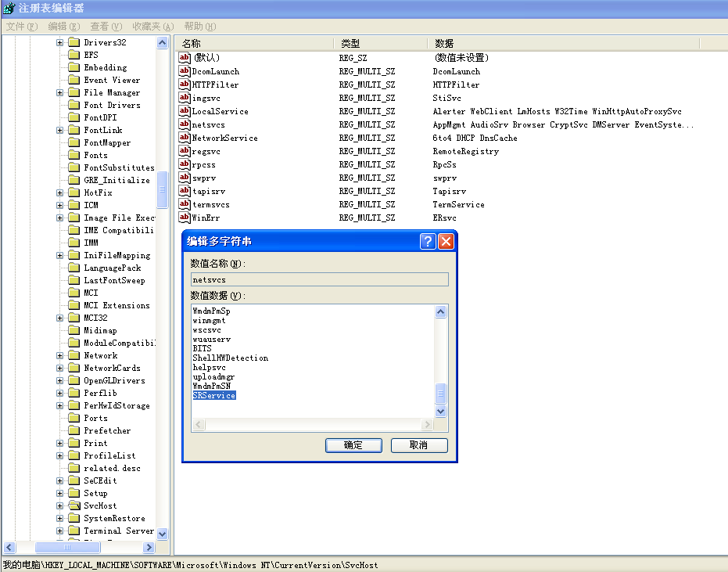Screen dimensions: 728x572
Task: Expand the Drivers32 tree node
Action: 60,42
